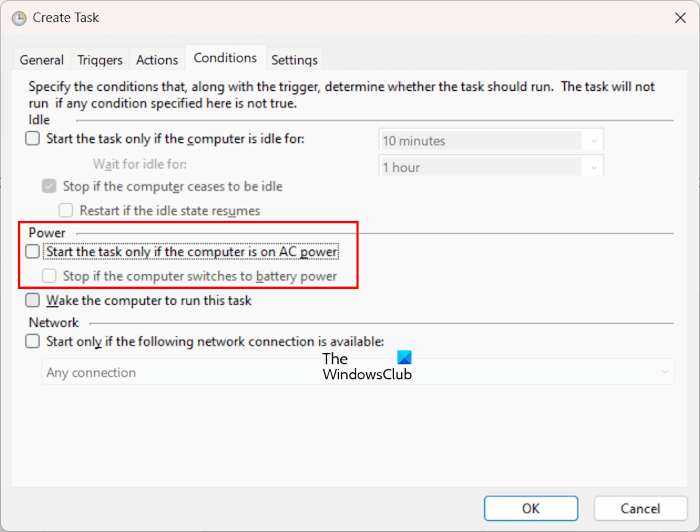
Task: Select the Settings tab
Action: click(294, 60)
